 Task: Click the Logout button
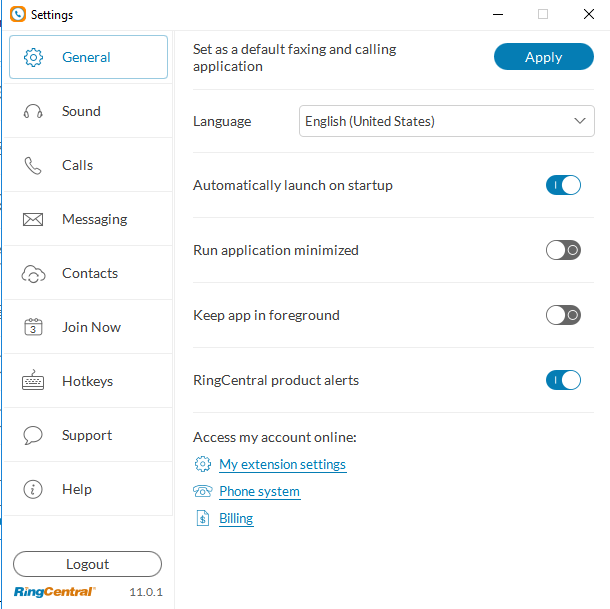point(87,564)
